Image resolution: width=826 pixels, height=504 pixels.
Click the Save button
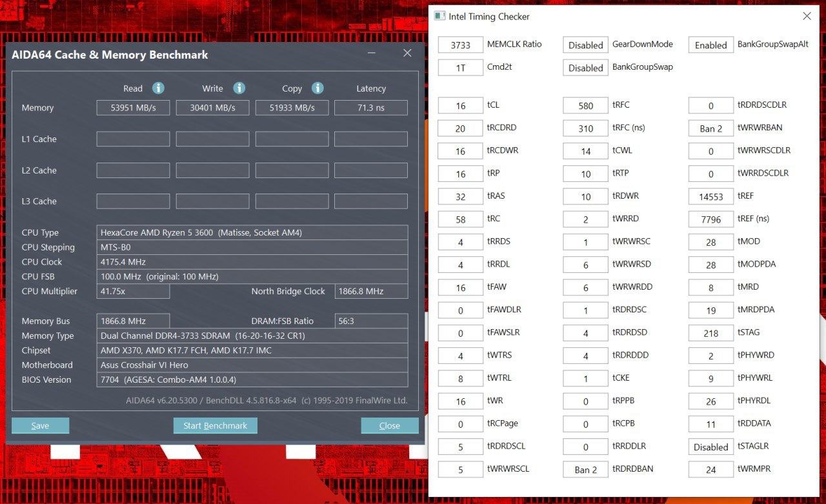pos(40,425)
